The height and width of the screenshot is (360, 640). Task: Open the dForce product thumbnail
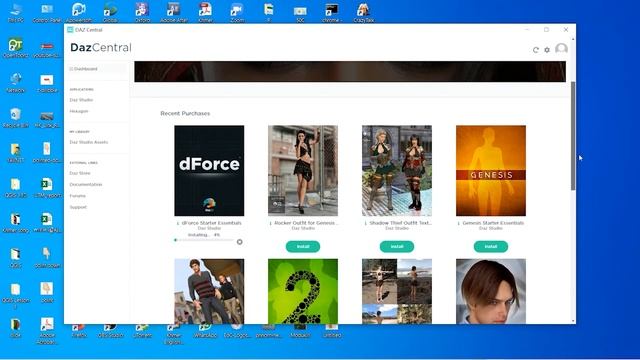(x=209, y=171)
